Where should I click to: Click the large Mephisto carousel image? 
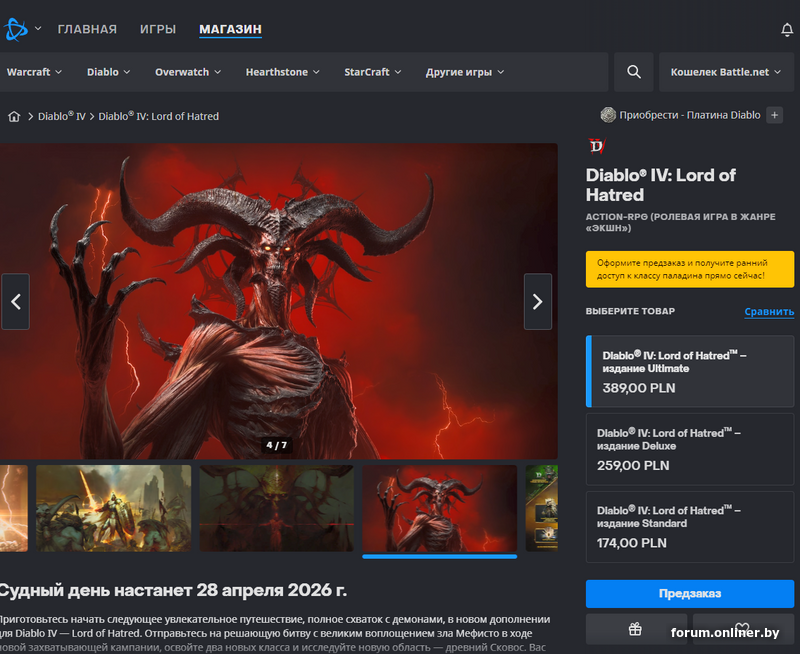(x=279, y=301)
